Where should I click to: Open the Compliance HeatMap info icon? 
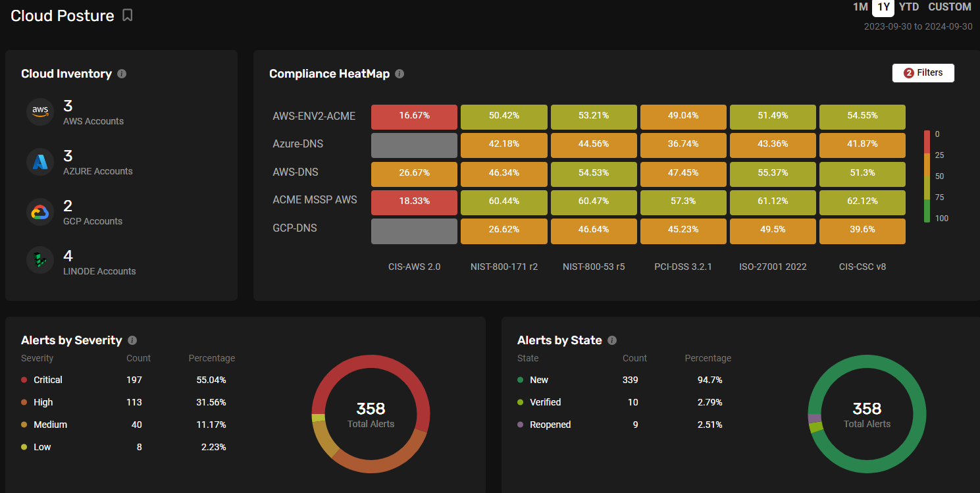click(400, 74)
